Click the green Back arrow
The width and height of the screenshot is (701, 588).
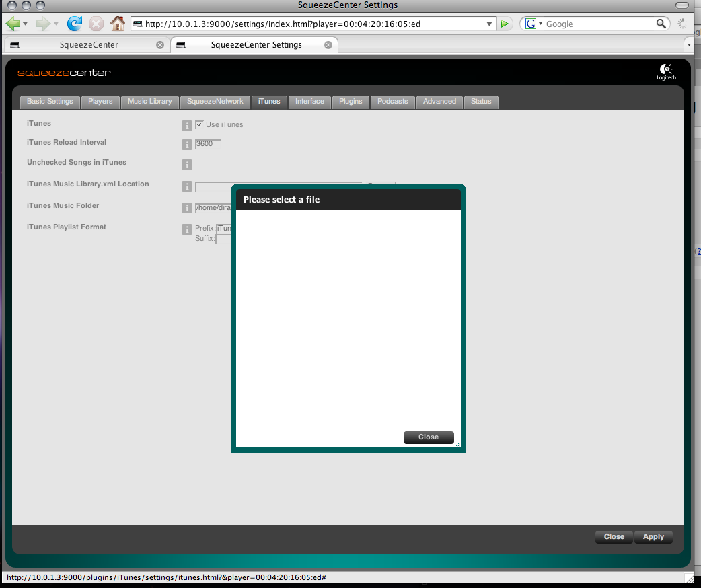pos(13,24)
